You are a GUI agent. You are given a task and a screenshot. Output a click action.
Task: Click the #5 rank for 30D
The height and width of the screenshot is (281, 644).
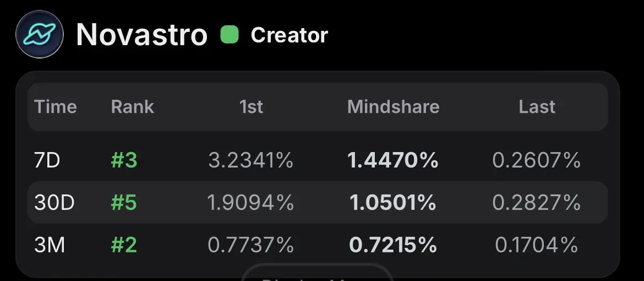coord(124,202)
